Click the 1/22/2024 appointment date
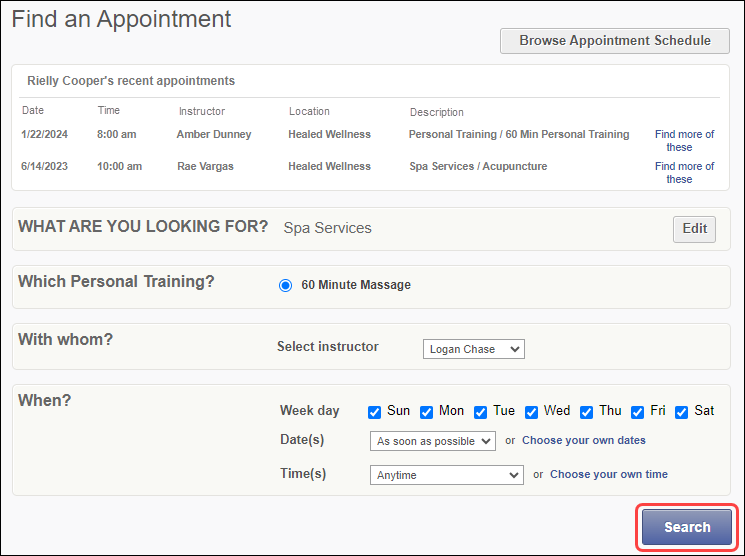The height and width of the screenshot is (556, 745). coord(44,134)
